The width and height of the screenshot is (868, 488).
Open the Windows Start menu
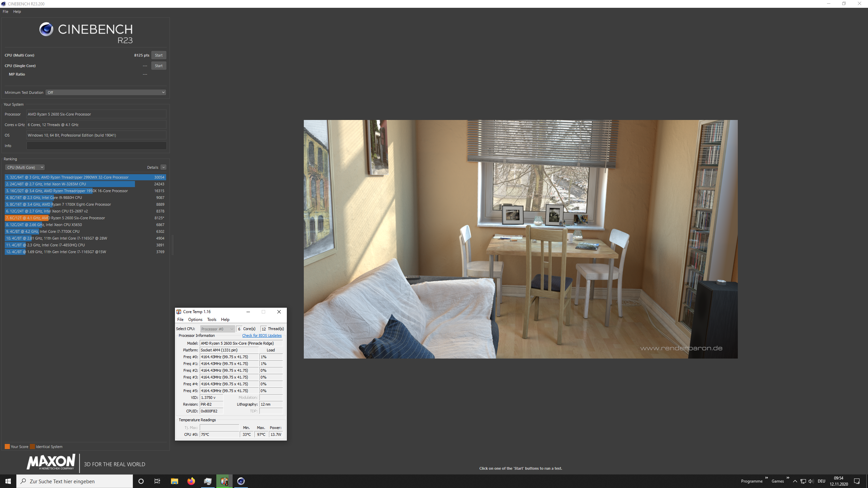pos(8,481)
